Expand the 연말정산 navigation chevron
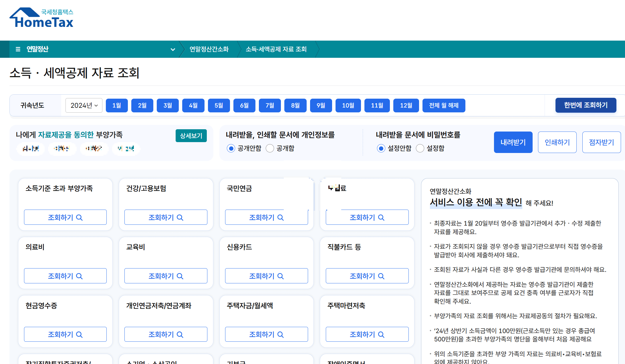The height and width of the screenshot is (364, 625). click(173, 49)
